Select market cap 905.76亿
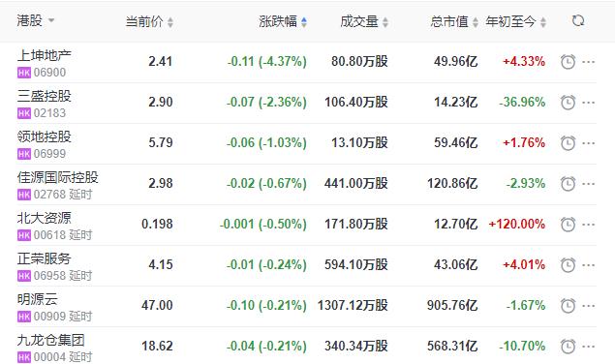The width and height of the screenshot is (615, 364). [452, 305]
